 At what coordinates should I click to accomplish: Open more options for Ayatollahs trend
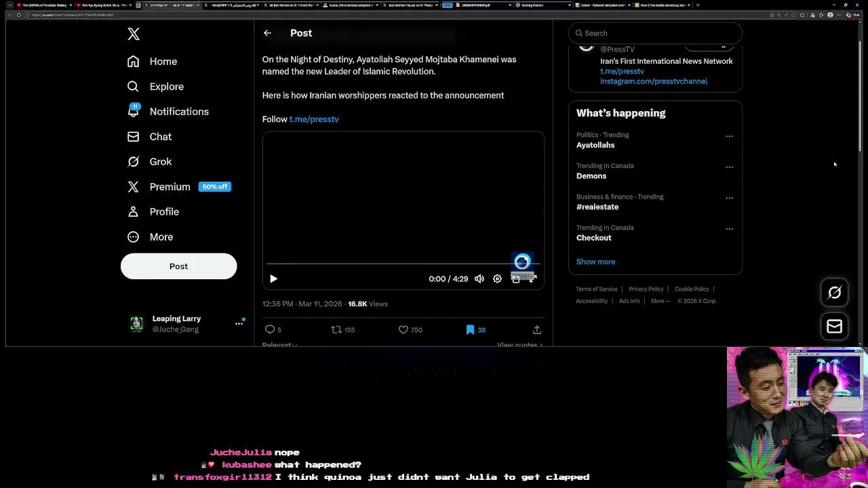pos(730,136)
